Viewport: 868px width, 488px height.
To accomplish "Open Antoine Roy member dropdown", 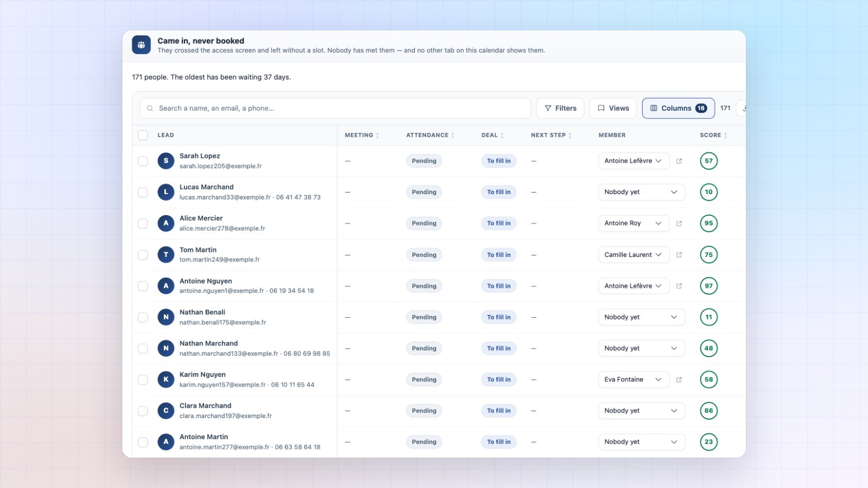I will pos(634,223).
